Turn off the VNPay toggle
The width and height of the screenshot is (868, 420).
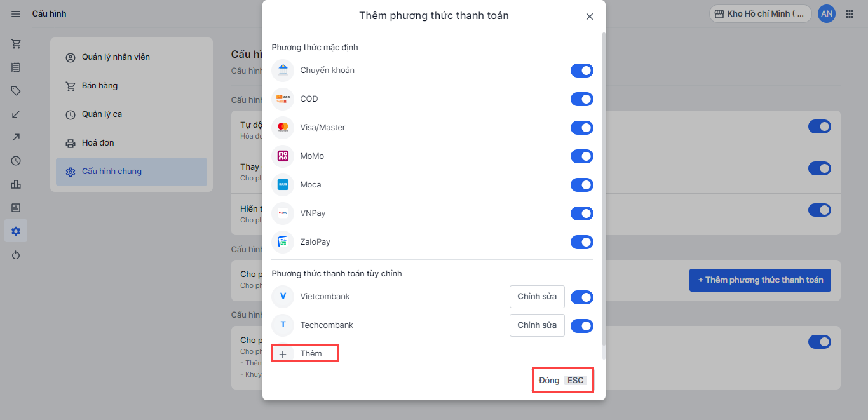point(581,213)
